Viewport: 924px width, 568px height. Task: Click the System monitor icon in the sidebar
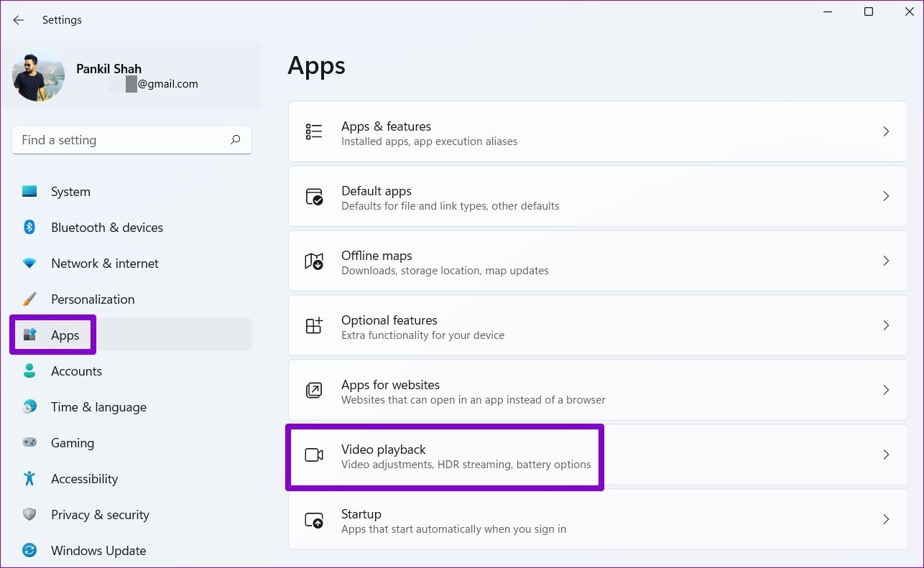click(x=29, y=192)
